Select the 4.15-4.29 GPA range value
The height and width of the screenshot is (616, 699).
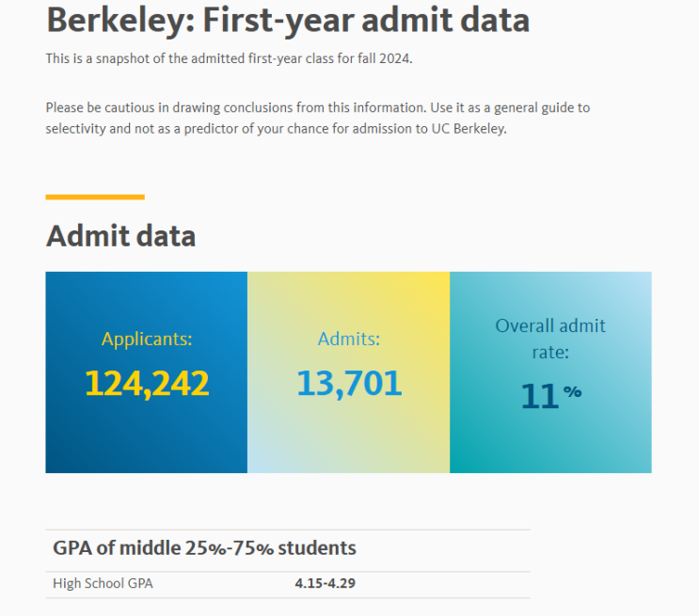(x=325, y=583)
